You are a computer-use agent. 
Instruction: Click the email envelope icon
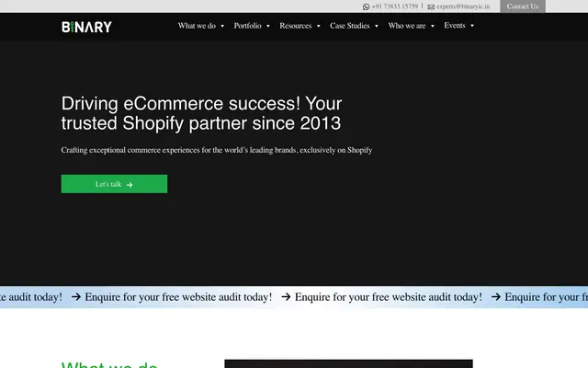(x=431, y=6)
